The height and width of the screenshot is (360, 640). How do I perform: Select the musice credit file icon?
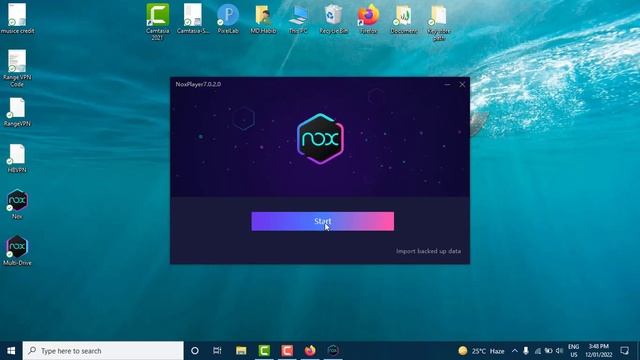17,19
